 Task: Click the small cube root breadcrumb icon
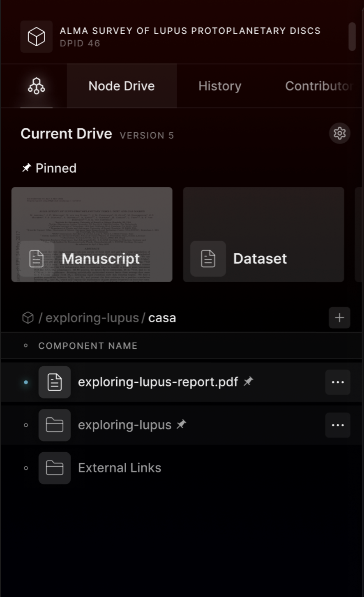coord(28,318)
